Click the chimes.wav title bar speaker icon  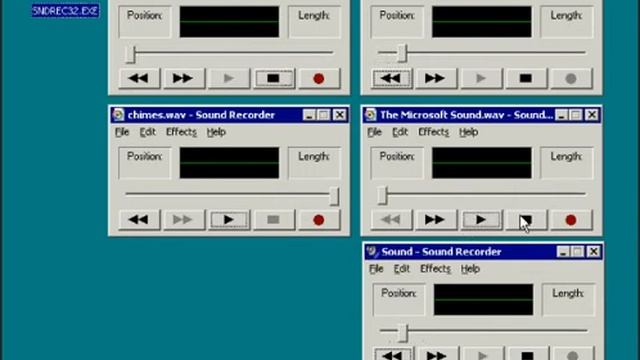click(x=118, y=115)
